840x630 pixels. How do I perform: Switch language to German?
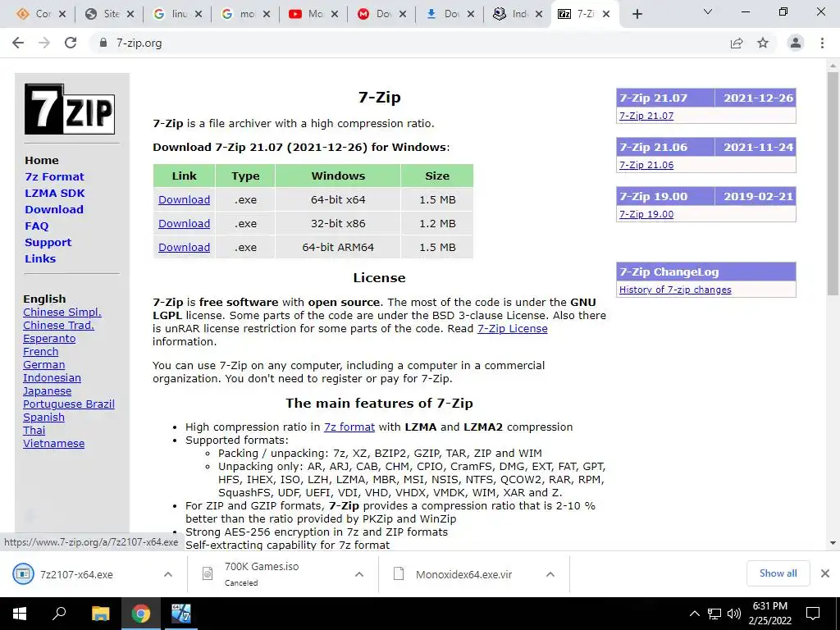point(44,364)
